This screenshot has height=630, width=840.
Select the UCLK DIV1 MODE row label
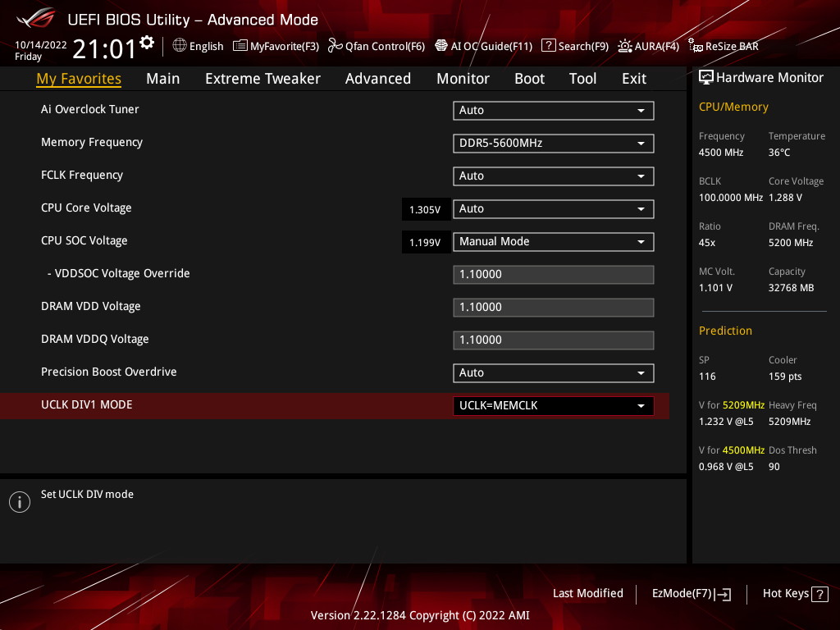pos(87,404)
